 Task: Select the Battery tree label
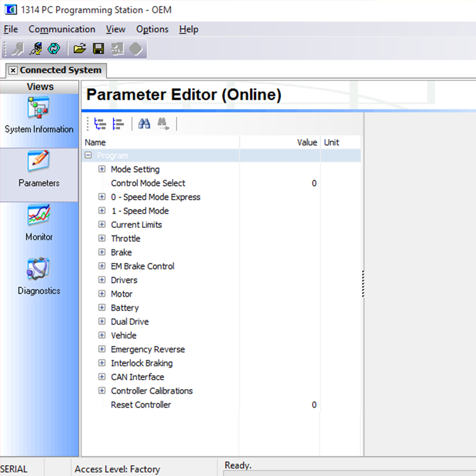(124, 308)
